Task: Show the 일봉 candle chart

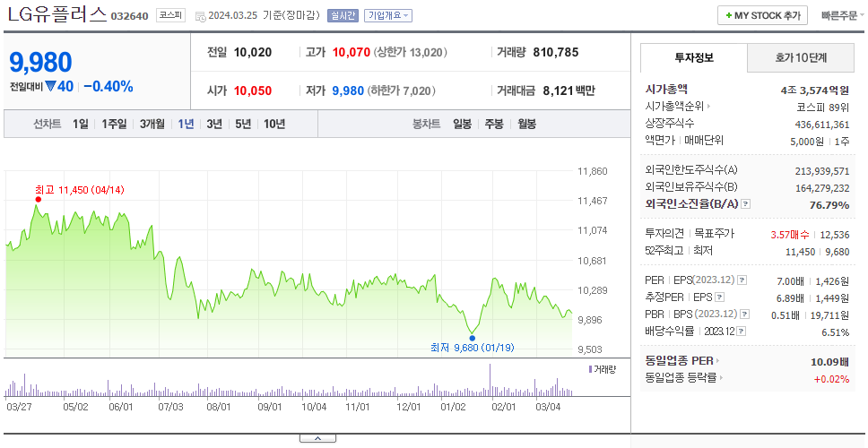Action: pos(462,124)
